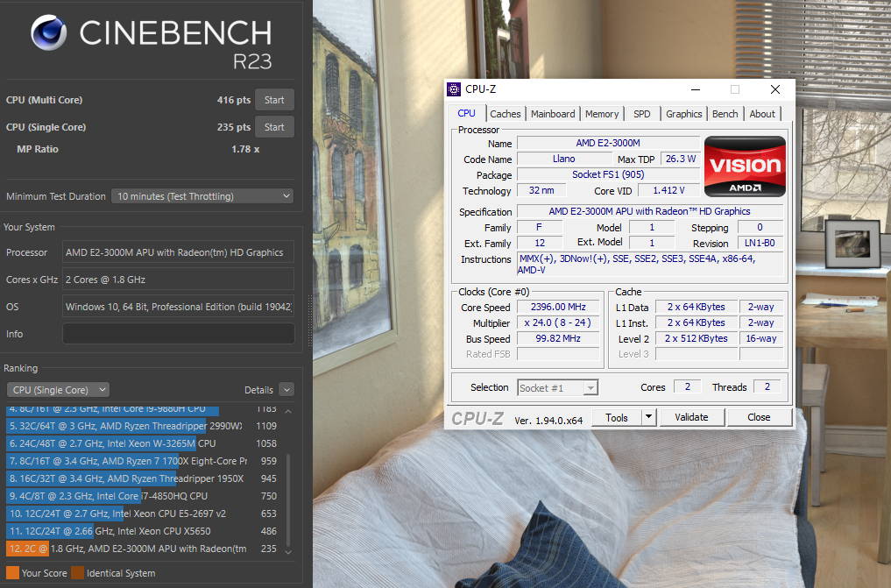
Task: Open the About tab in CPU-Z
Action: 762,114
